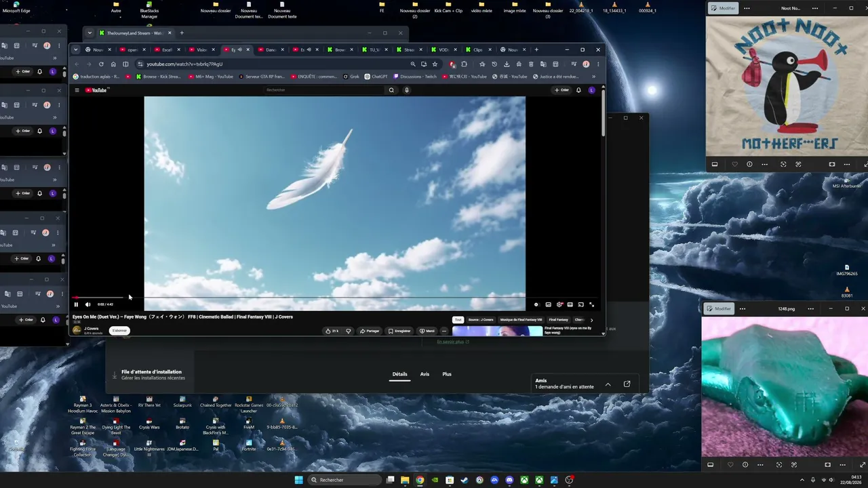
Task: Click the video progress bar in YouTube player
Action: pyautogui.click(x=334, y=298)
